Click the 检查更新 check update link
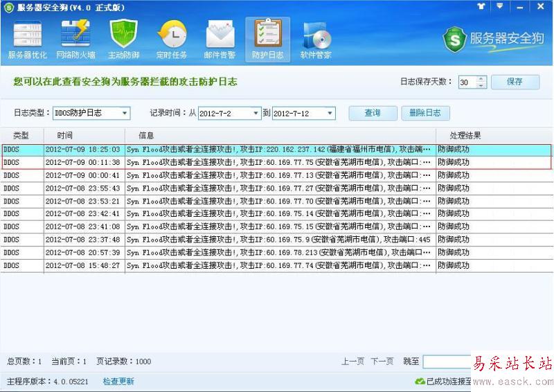Image resolution: width=554 pixels, height=392 pixels. point(118,382)
